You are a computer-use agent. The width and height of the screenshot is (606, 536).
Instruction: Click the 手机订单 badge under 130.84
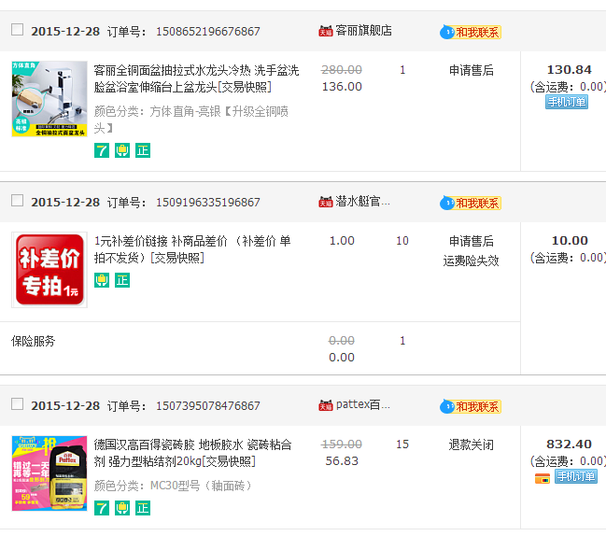point(566,102)
